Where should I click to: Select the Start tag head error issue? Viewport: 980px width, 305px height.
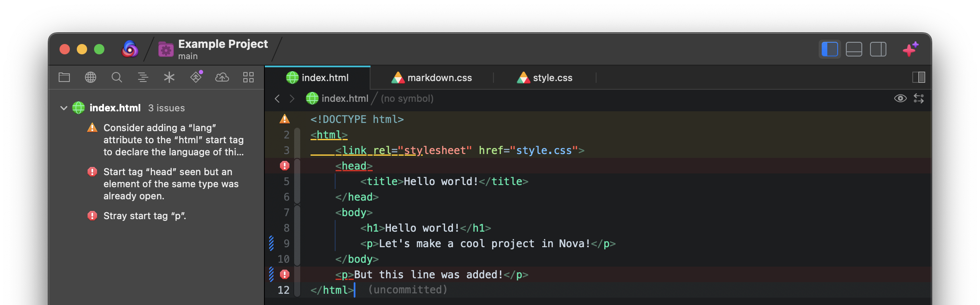coord(163,184)
